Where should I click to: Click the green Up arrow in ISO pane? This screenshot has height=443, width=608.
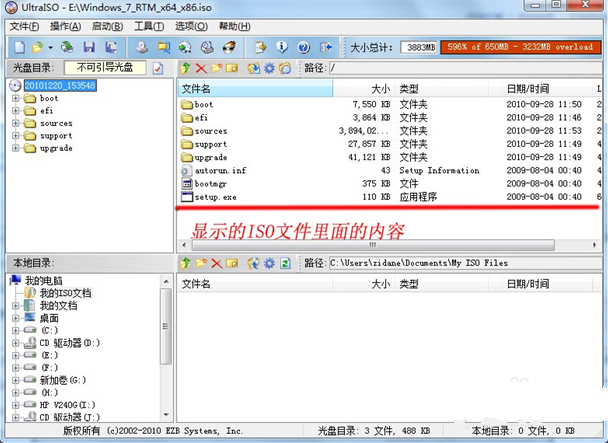tap(186, 68)
